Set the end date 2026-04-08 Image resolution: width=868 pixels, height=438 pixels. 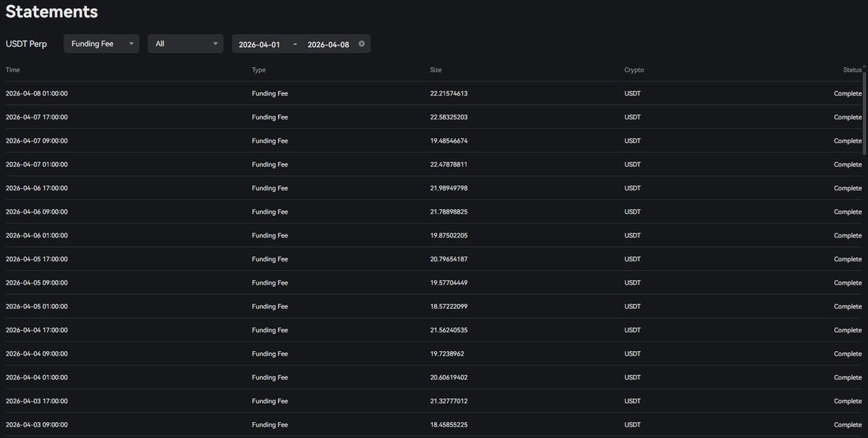pyautogui.click(x=328, y=44)
